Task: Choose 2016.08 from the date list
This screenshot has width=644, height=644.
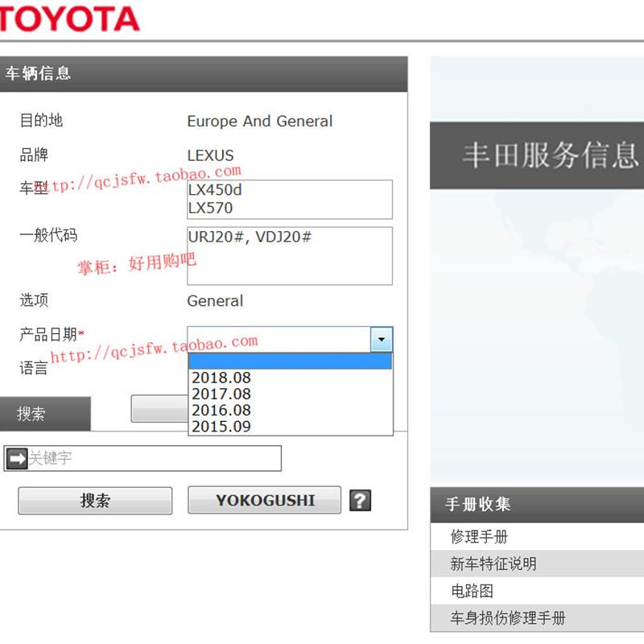Action: pos(290,411)
